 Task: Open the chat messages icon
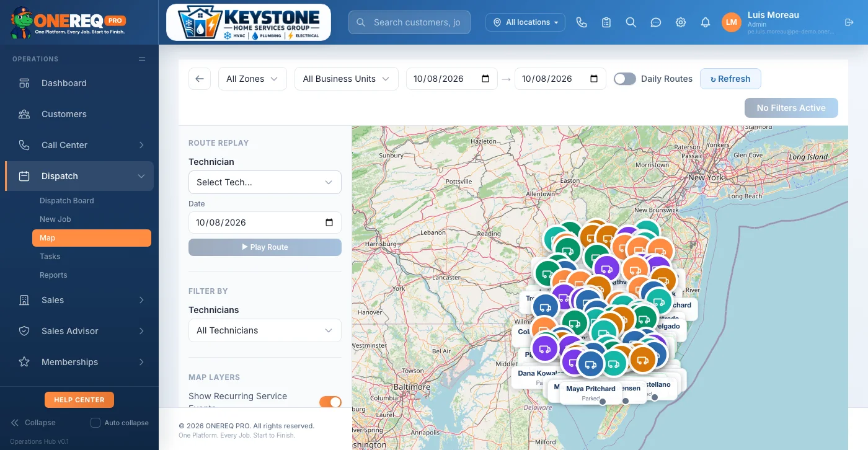656,22
